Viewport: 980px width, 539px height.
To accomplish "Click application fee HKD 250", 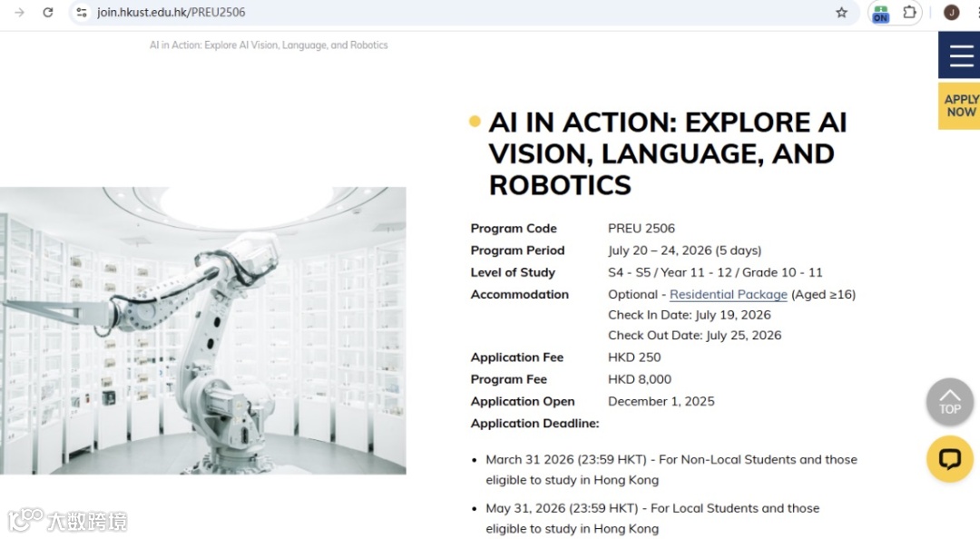I will point(633,357).
